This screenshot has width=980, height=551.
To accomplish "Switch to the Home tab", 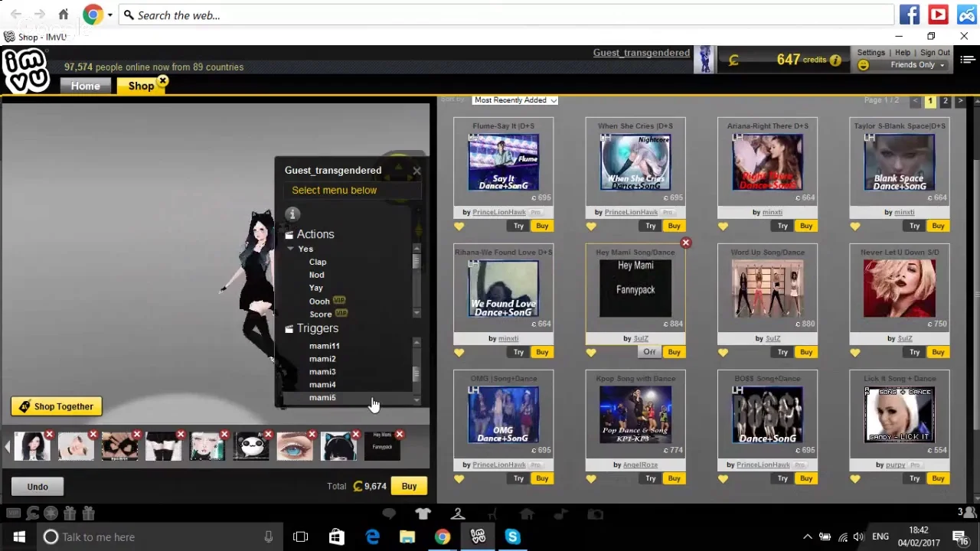I will point(86,86).
